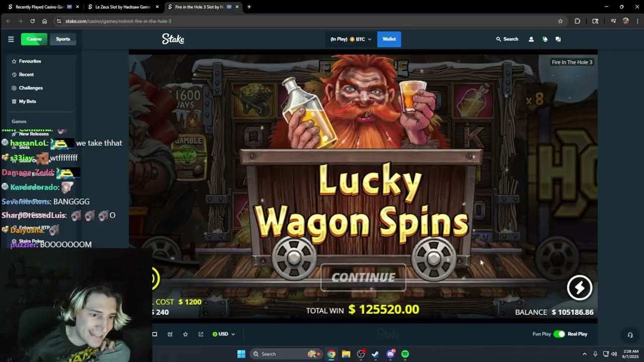Image resolution: width=644 pixels, height=362 pixels.
Task: Click BALANCE $ 105186.86 text
Action: (x=554, y=312)
